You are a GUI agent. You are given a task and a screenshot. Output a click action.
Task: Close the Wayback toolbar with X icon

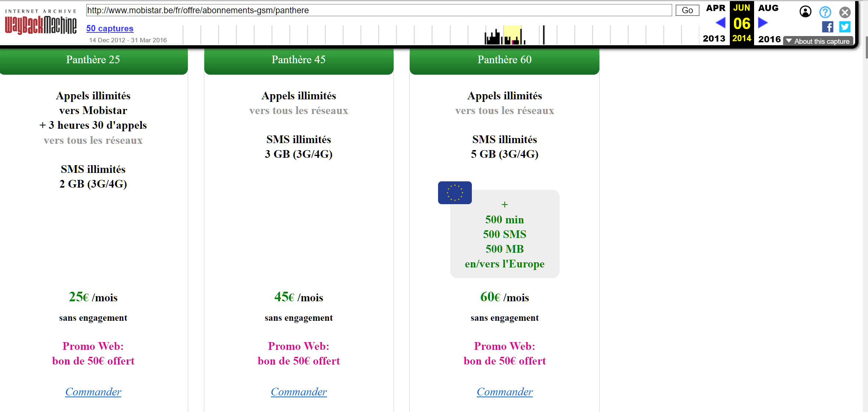[x=845, y=13]
